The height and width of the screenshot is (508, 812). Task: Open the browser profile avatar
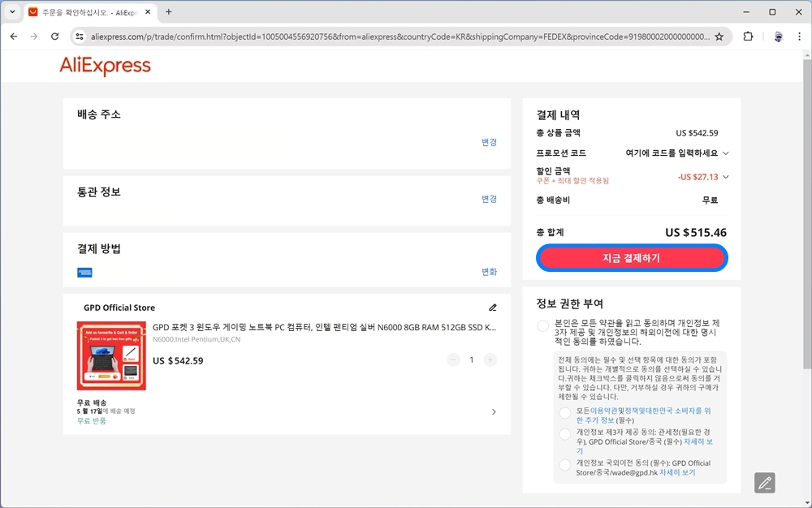point(778,37)
